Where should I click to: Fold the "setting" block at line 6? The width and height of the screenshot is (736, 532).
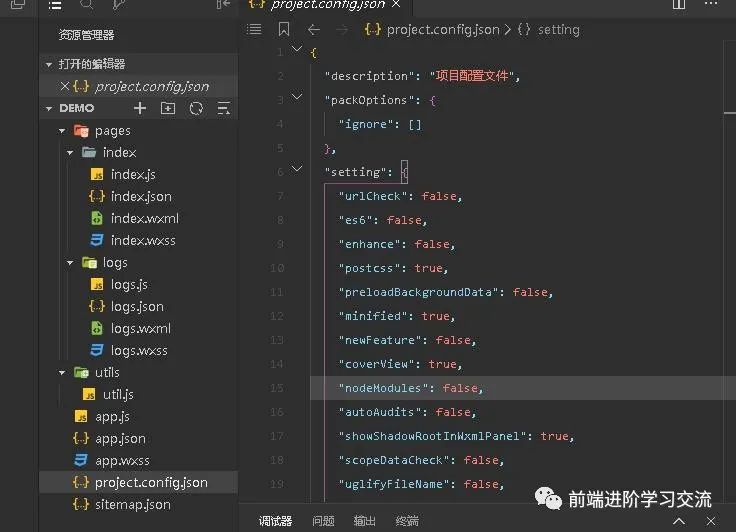click(297, 170)
